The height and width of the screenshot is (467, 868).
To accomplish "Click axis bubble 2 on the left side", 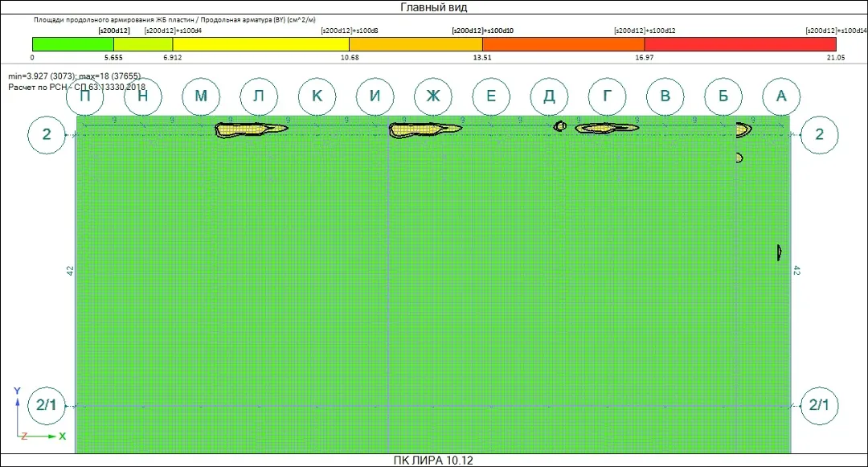I will 47,134.
